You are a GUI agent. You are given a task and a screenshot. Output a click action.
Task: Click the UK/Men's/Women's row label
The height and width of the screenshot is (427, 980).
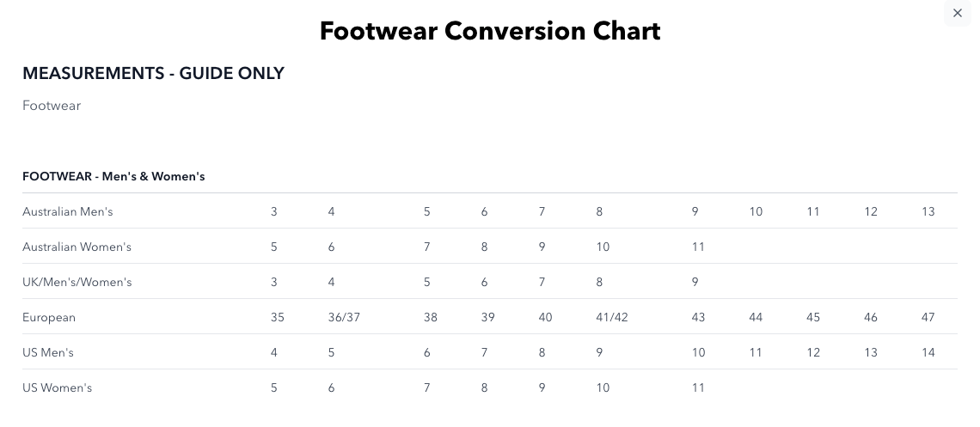tap(77, 282)
